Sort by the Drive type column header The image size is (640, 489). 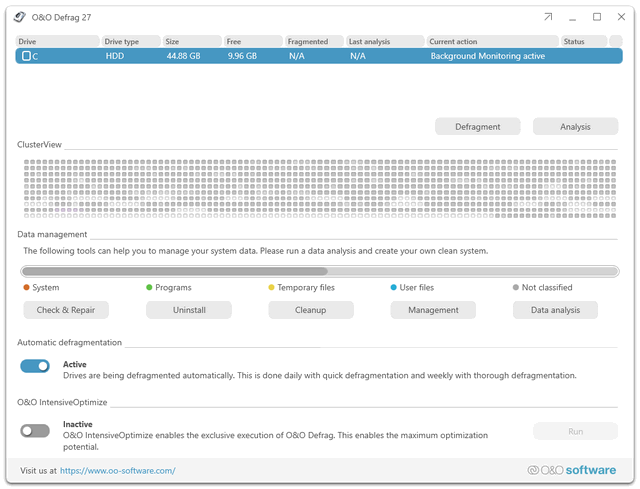[130, 42]
